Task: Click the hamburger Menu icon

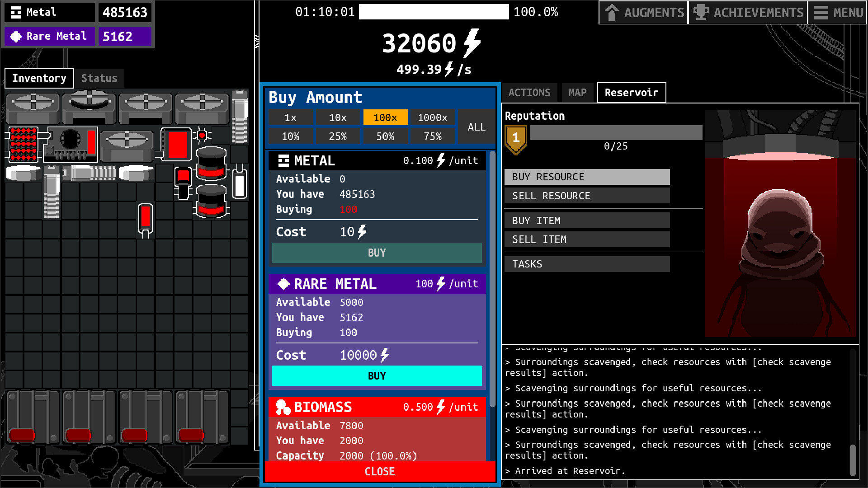Action: (x=821, y=12)
